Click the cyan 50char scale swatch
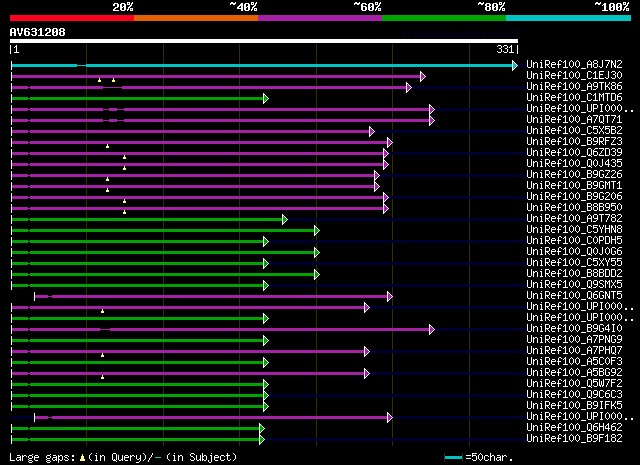The width and height of the screenshot is (640, 465). 453,457
